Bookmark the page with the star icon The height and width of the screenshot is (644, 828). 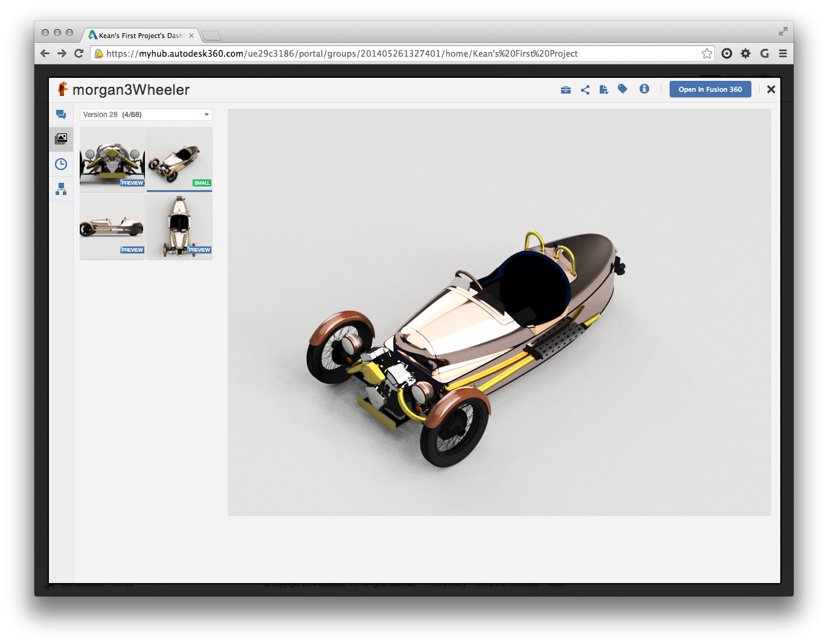tap(707, 54)
